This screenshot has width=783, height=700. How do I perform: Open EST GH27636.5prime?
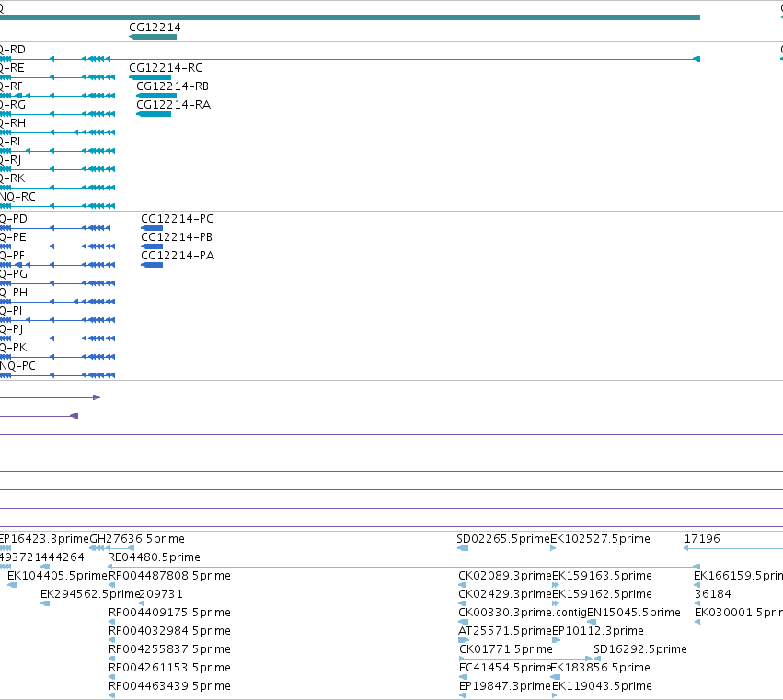pyautogui.click(x=137, y=539)
